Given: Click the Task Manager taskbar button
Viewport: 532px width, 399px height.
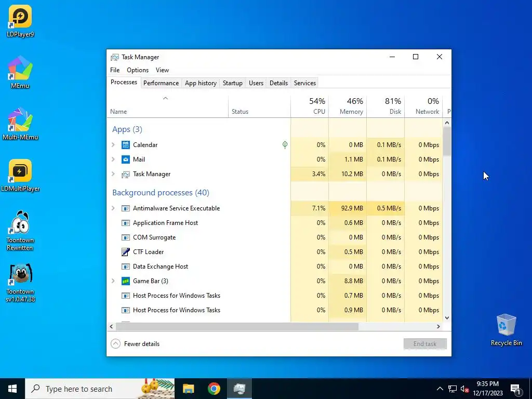Looking at the screenshot, I should [x=240, y=389].
